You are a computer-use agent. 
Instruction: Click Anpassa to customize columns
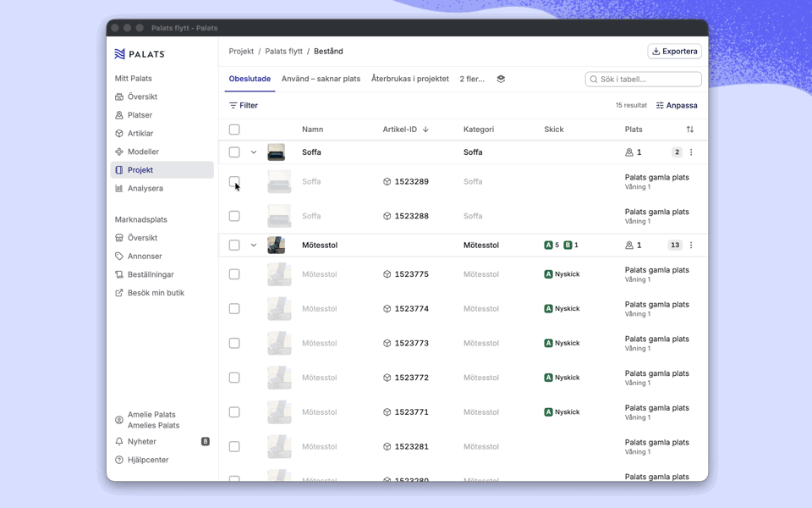[x=677, y=105]
